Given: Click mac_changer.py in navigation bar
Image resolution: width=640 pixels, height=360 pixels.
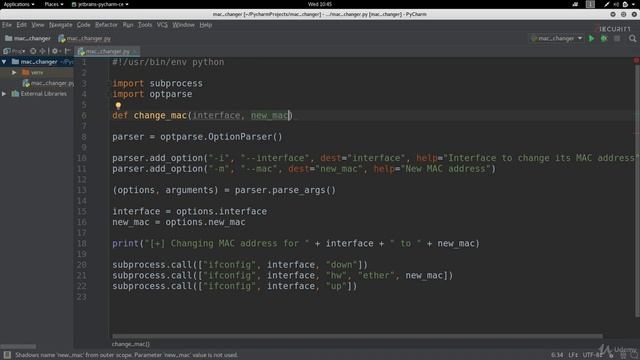Looking at the screenshot, I should 84,38.
